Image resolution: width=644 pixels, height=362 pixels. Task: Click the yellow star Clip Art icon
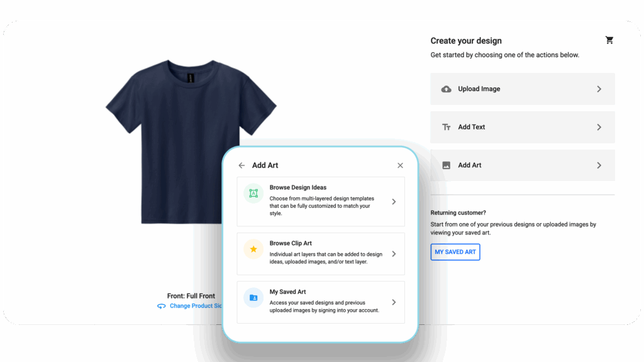tap(253, 250)
